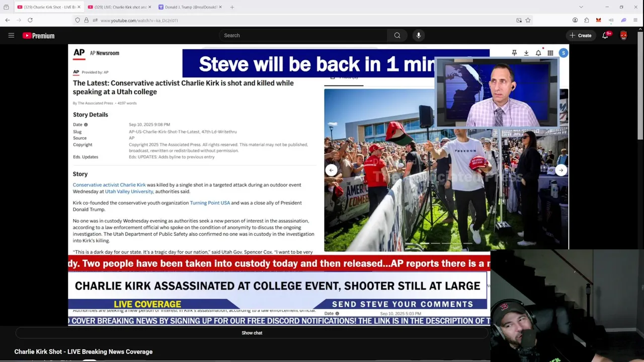Open the Firefox application menu
644x362 pixels.
tap(635, 20)
